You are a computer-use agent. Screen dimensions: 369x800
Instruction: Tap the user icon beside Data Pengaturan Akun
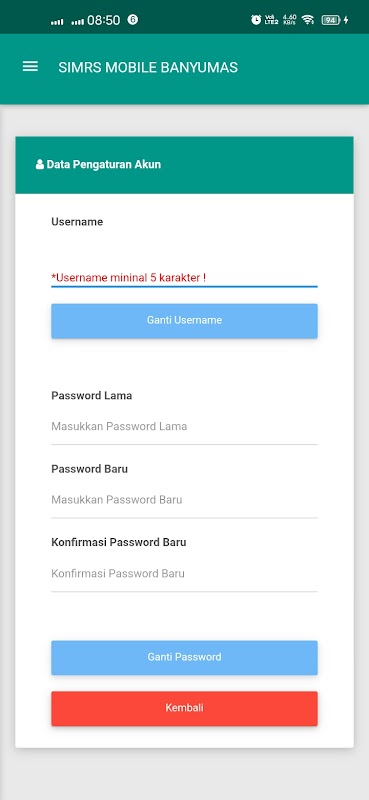click(x=40, y=165)
